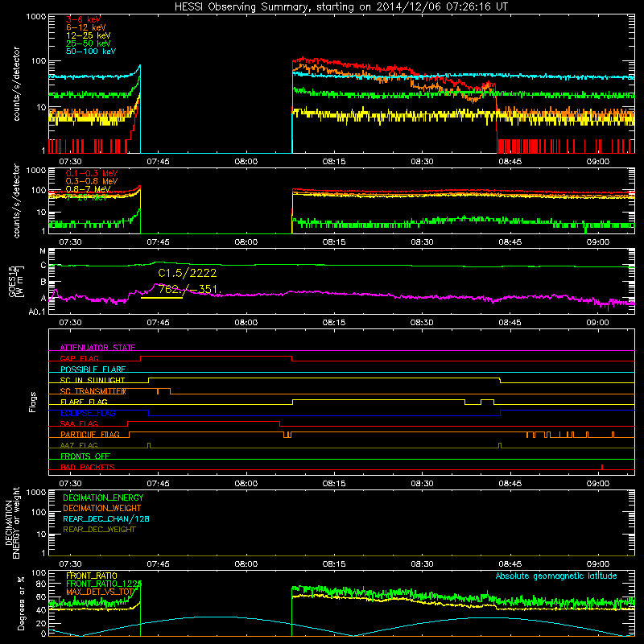Click the C1.5/2222 flare annotation
Viewport: 644px width, 644px height.
point(188,273)
